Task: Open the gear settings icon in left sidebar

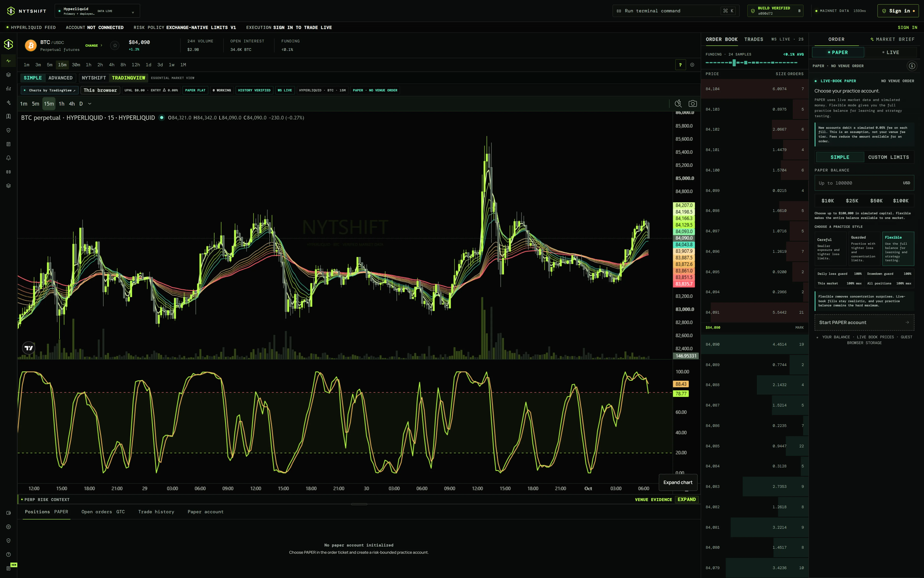Action: (x=8, y=527)
